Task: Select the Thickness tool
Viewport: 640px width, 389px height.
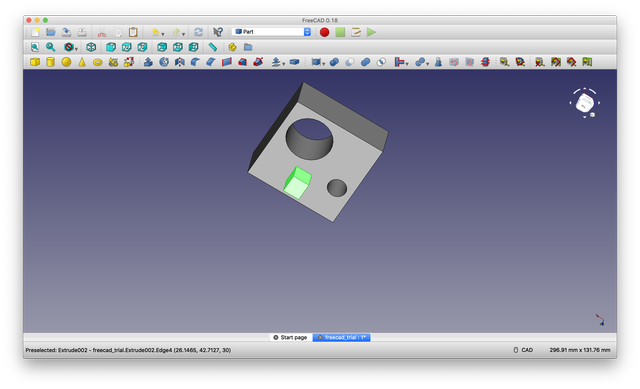Action: point(294,62)
